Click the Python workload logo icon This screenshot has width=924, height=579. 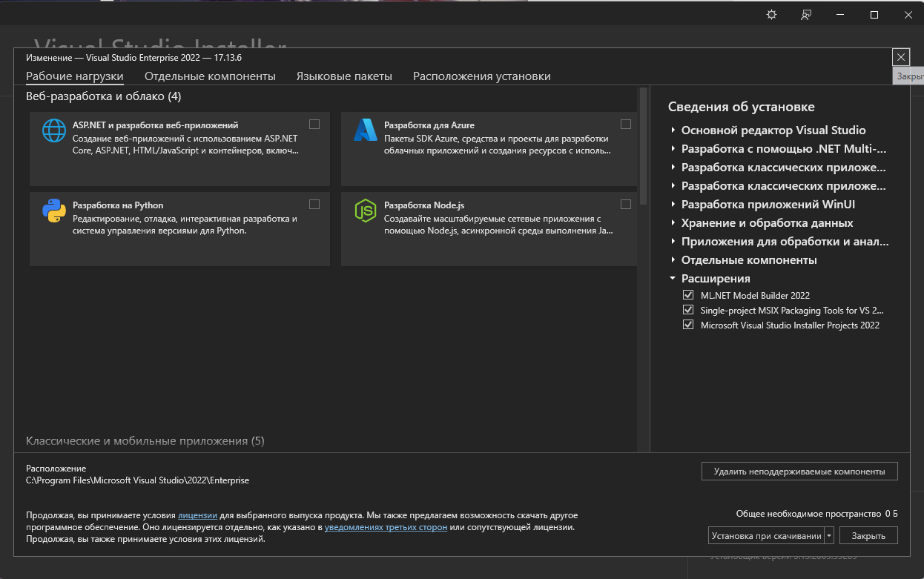click(54, 211)
